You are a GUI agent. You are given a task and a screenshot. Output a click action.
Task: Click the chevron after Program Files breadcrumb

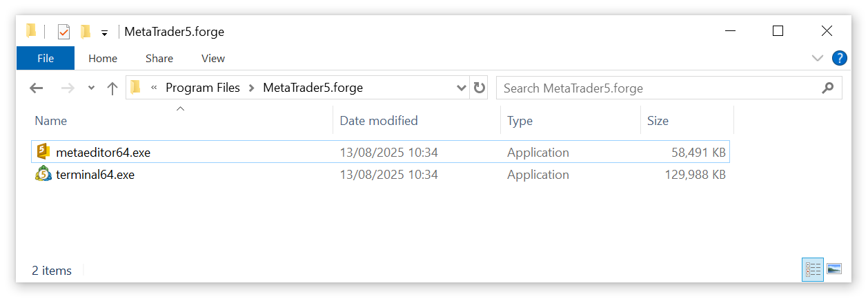252,88
